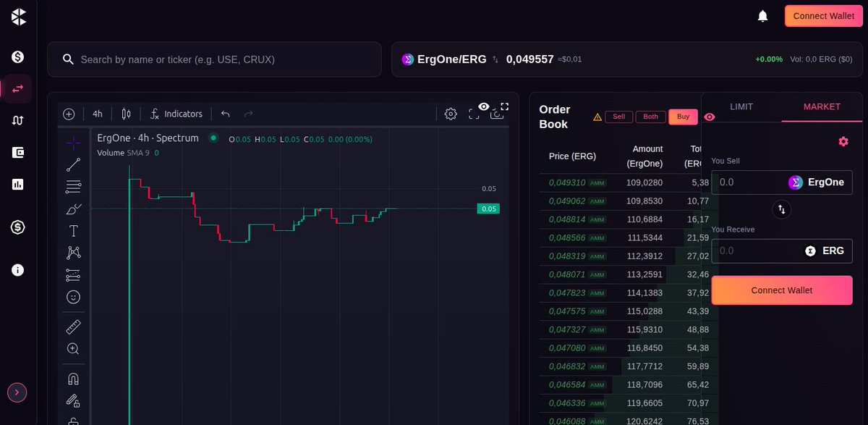Select the brush drawing tool
Viewport: 868px width, 425px height.
(x=73, y=209)
